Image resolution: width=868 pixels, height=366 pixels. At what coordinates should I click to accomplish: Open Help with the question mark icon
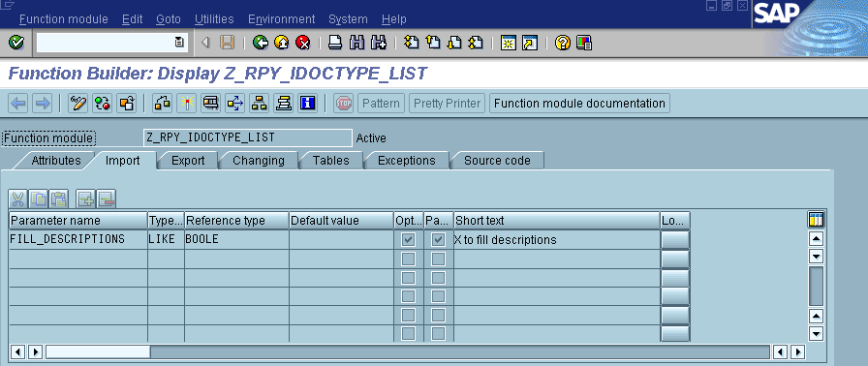pyautogui.click(x=563, y=43)
